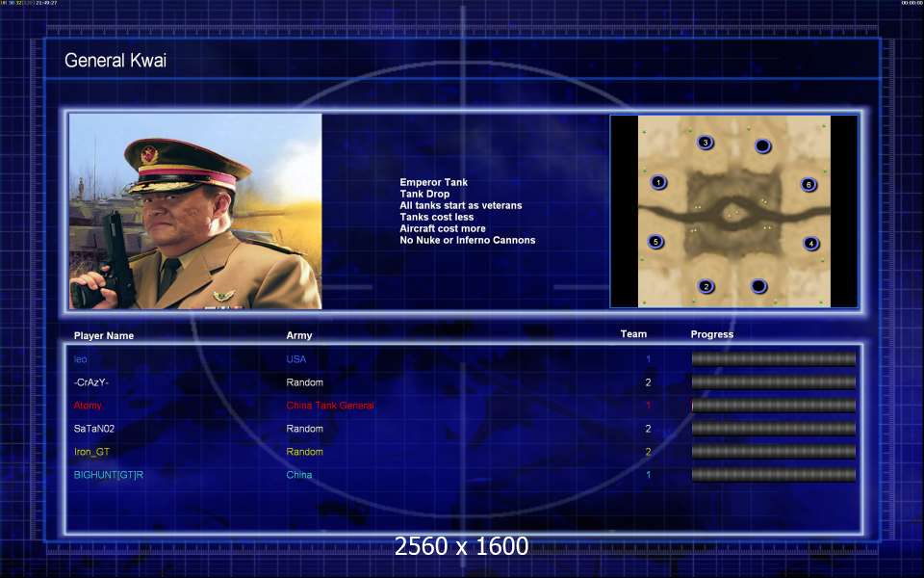Select start position 2 on the minimap
This screenshot has width=924, height=578.
[706, 287]
